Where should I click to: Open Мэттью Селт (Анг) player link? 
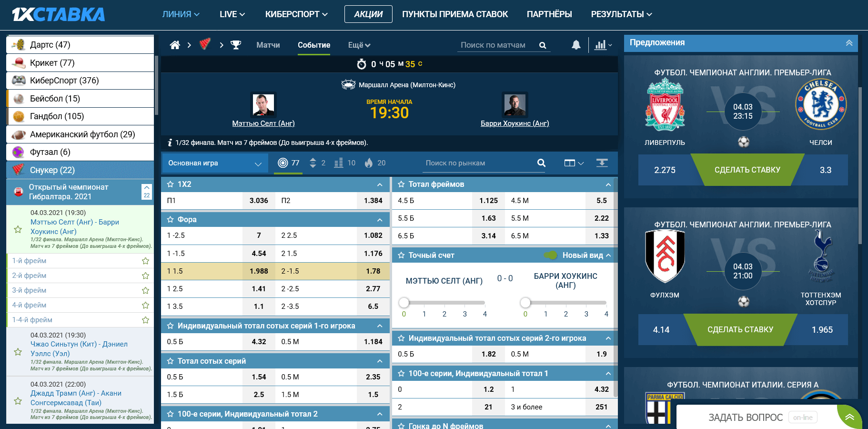(x=263, y=123)
